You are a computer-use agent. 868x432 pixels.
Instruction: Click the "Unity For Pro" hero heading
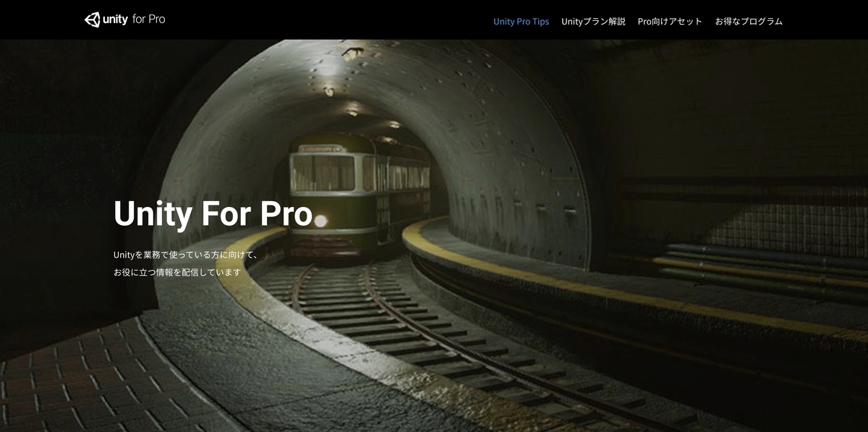tap(213, 213)
